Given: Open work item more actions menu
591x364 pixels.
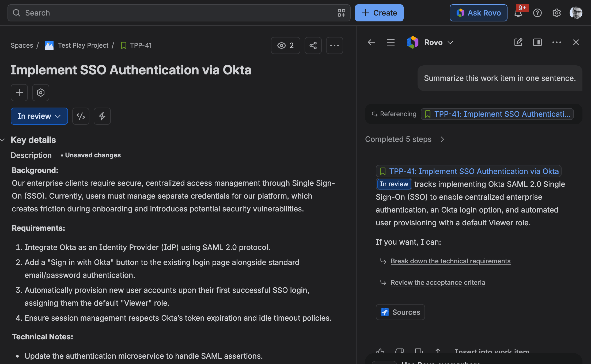Looking at the screenshot, I should 334,45.
